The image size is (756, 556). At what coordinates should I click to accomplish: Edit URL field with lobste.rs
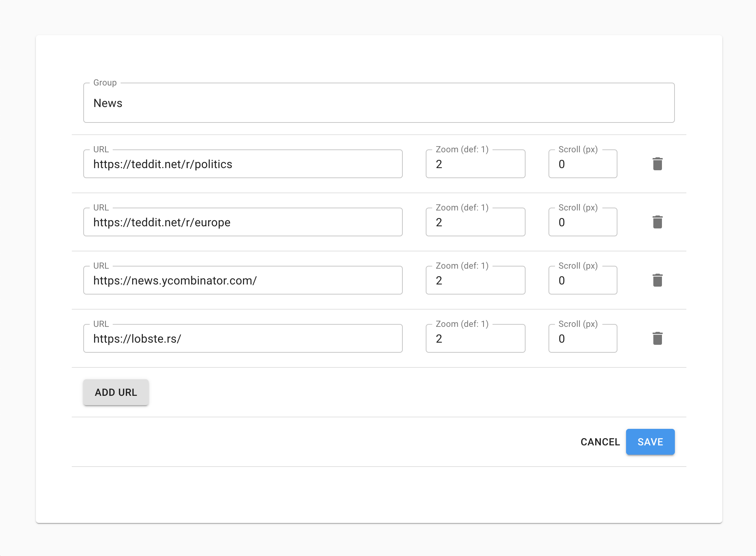pos(243,339)
